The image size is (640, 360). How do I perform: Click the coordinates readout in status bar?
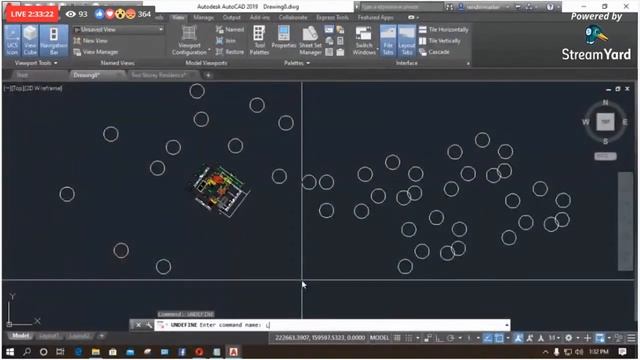click(x=320, y=338)
